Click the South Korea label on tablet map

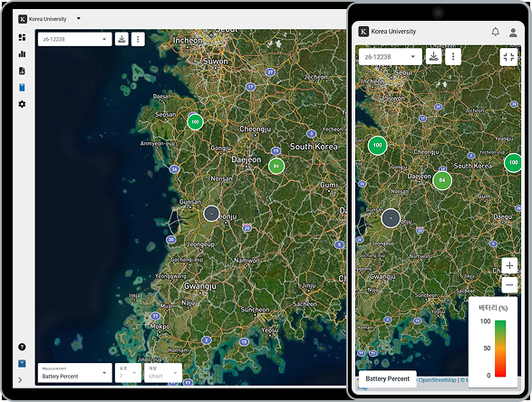[314, 147]
